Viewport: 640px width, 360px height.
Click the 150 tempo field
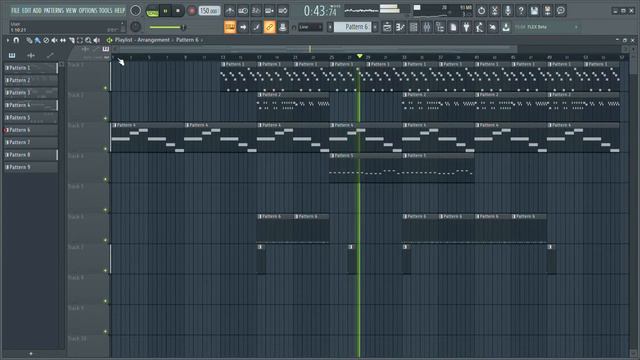pyautogui.click(x=209, y=11)
